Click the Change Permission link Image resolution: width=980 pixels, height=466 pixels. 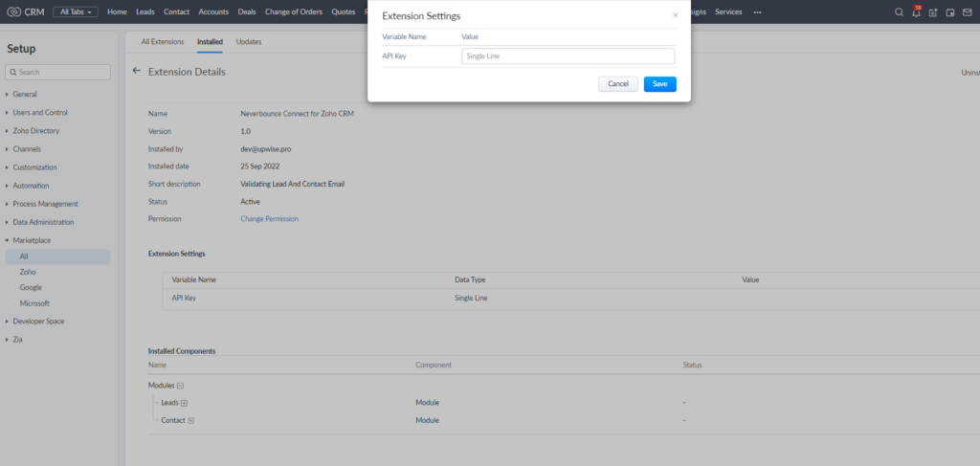(269, 219)
